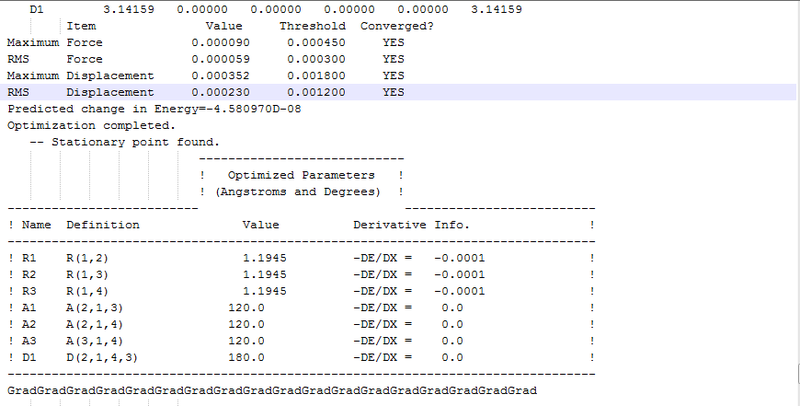The height and width of the screenshot is (406, 800).
Task: Click the A(2,1,4) angle definition
Action: [94, 324]
